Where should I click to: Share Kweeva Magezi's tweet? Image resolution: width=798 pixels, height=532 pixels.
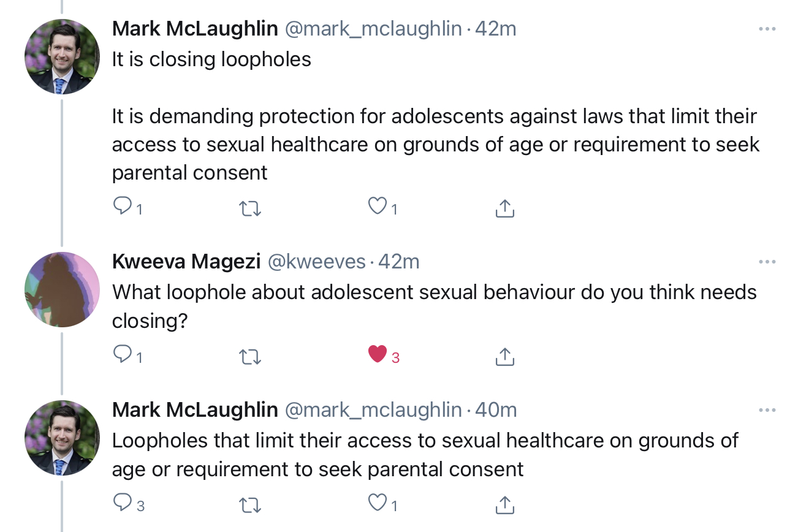point(504,356)
